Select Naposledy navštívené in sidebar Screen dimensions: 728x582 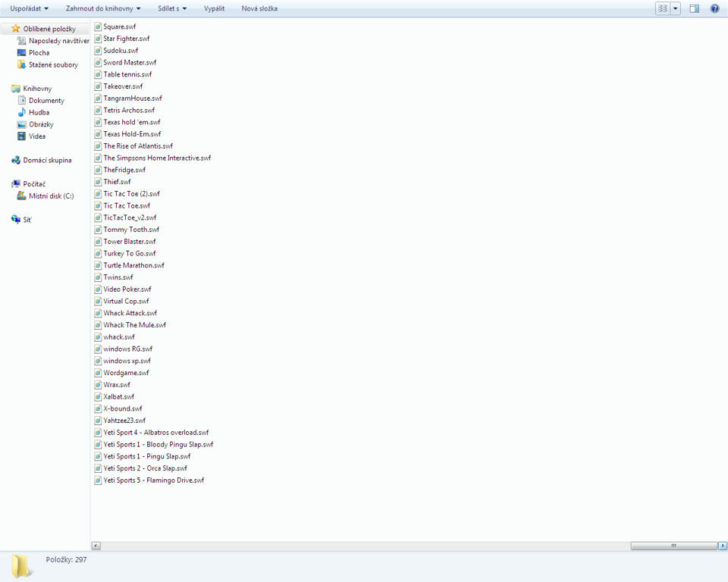click(x=59, y=41)
